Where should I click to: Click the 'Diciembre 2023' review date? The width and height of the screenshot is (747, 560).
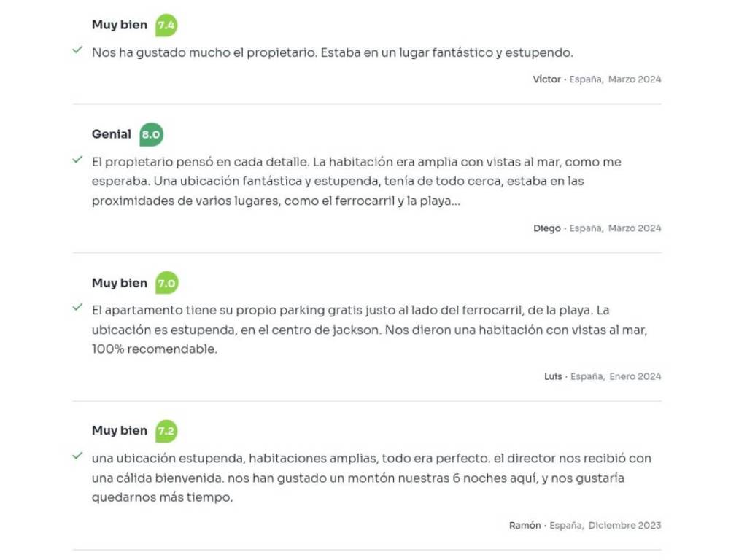click(x=624, y=525)
